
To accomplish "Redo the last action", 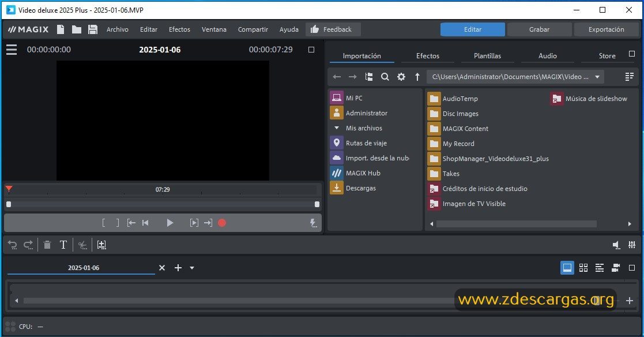I will click(28, 245).
